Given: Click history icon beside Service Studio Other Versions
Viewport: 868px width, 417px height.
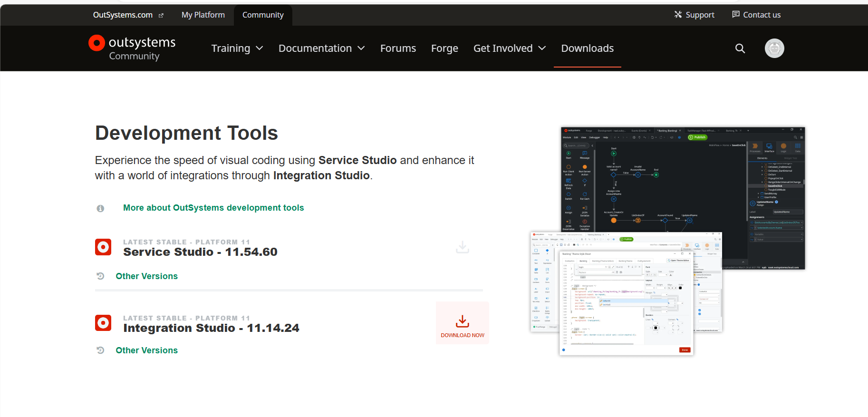Looking at the screenshot, I should 100,276.
